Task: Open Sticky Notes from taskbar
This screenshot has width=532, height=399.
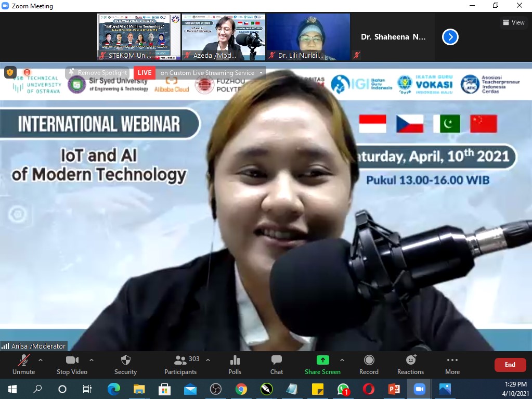Action: click(318, 389)
